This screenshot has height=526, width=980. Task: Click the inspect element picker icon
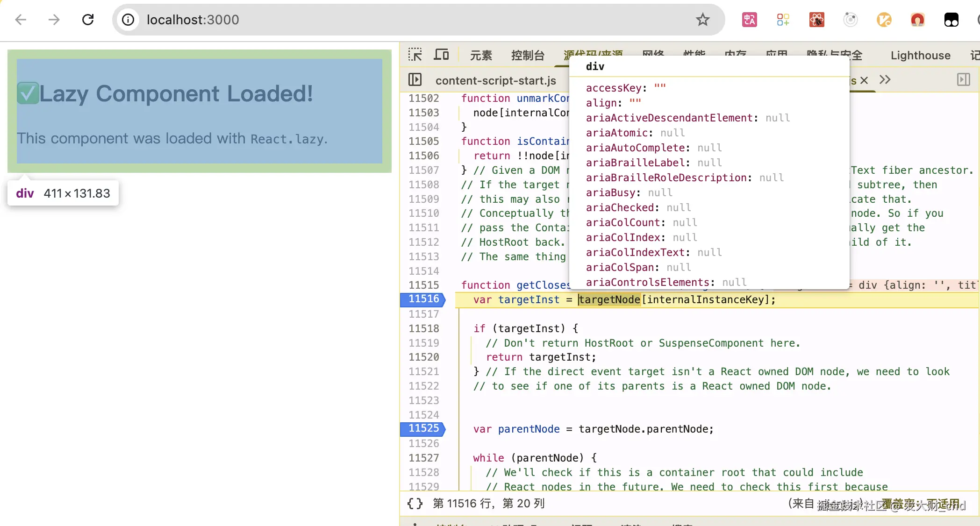click(415, 55)
